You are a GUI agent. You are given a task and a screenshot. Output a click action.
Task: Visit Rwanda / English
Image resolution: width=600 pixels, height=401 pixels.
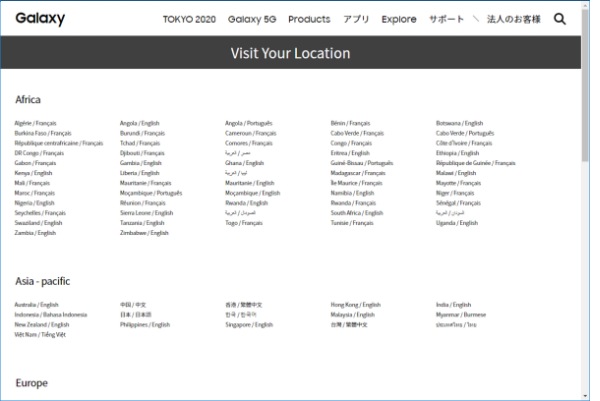pos(246,203)
